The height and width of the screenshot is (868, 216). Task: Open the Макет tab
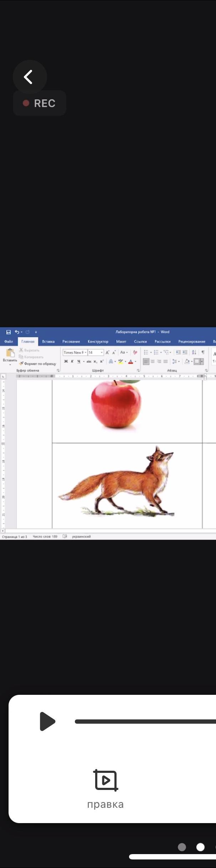121,341
